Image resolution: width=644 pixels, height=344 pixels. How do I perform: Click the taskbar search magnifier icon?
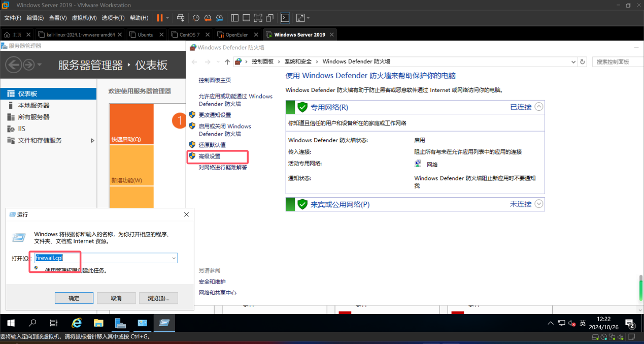[32, 323]
